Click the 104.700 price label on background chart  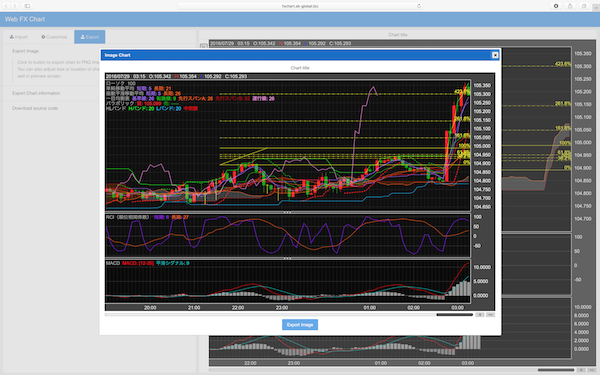click(x=583, y=219)
